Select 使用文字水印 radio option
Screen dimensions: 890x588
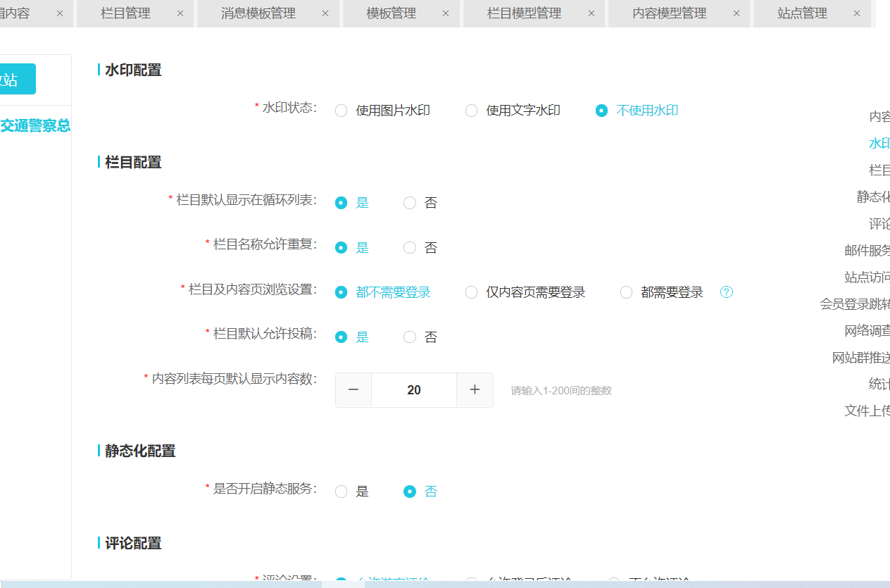coord(472,111)
